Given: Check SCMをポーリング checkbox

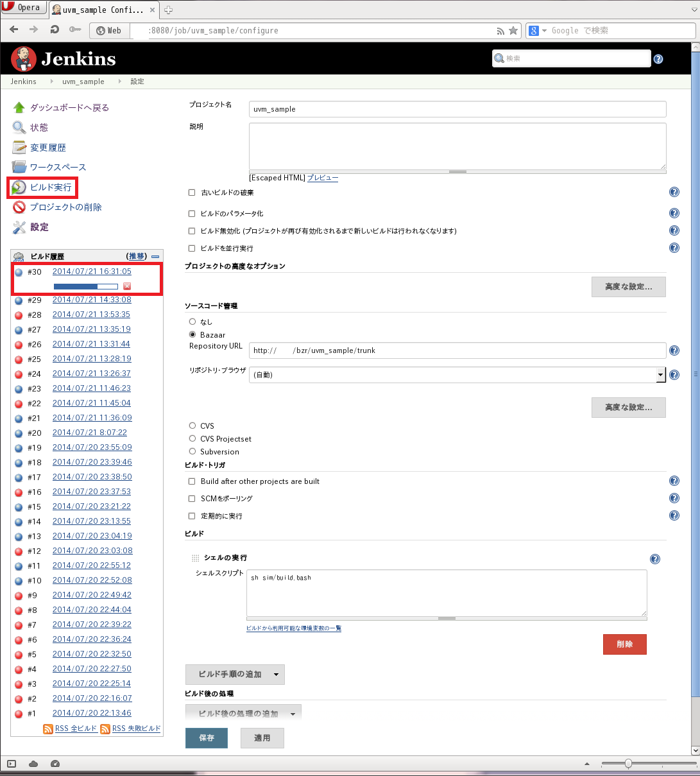Looking at the screenshot, I should [x=192, y=499].
